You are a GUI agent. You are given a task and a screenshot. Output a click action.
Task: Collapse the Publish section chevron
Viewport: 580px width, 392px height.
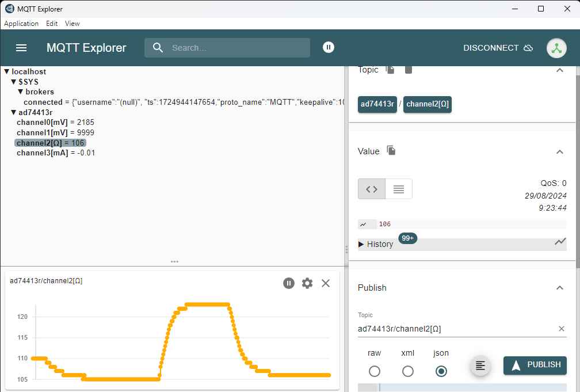tap(560, 288)
